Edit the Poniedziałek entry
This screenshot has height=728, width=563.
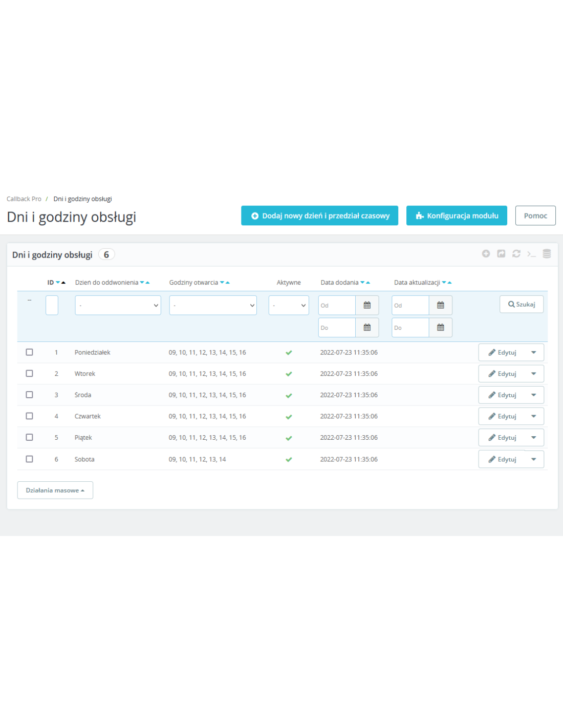coord(502,353)
